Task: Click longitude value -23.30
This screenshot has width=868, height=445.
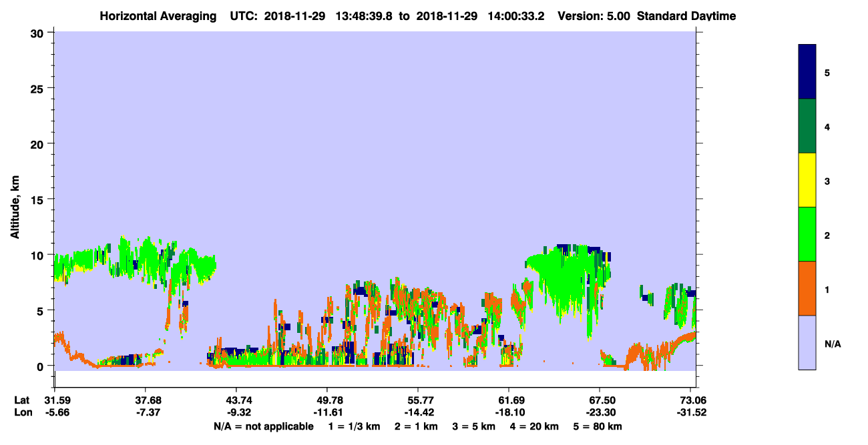Action: [x=600, y=412]
